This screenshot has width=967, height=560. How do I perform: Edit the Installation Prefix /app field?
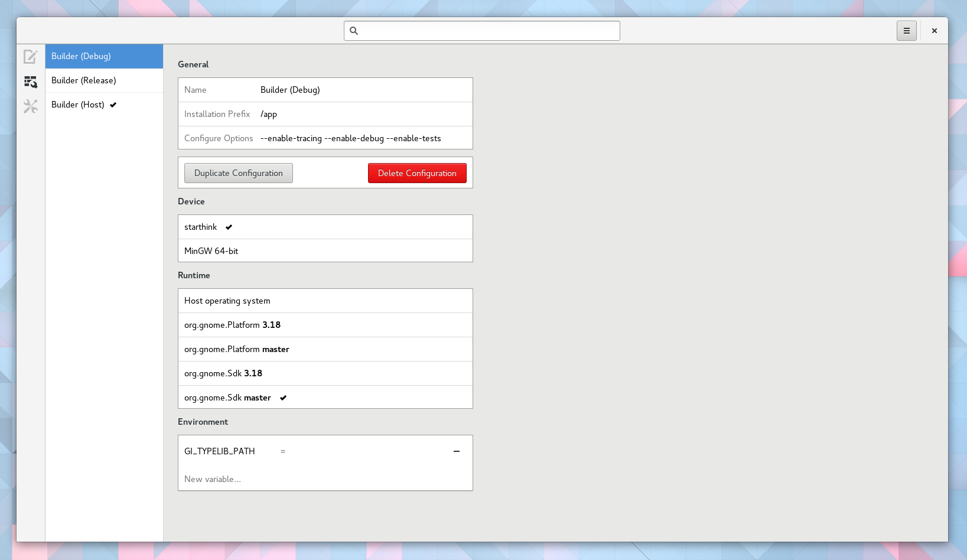pos(363,114)
